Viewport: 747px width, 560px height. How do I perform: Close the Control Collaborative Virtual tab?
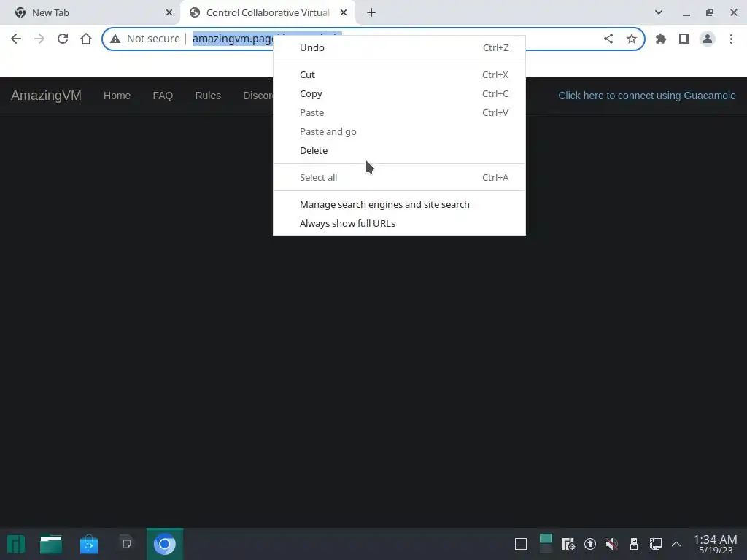344,12
